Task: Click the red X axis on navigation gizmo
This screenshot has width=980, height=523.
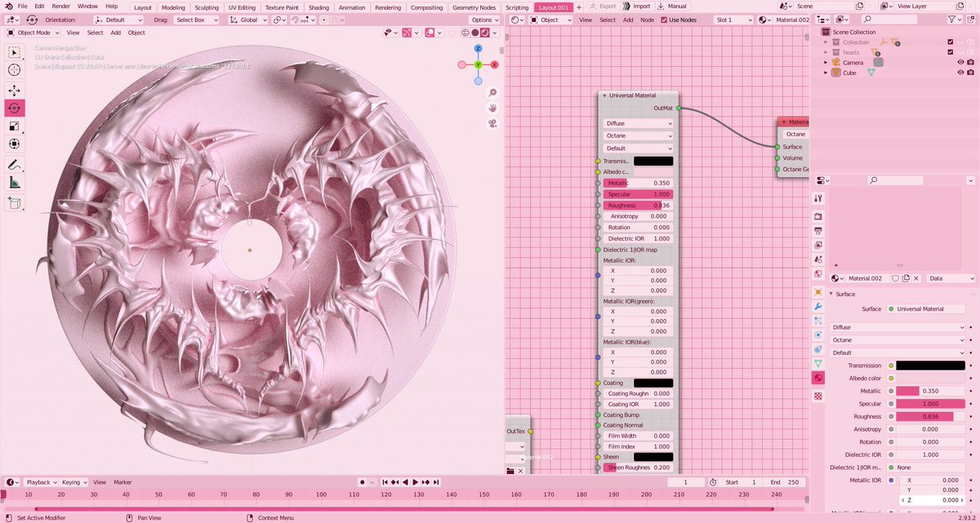Action: tap(494, 64)
